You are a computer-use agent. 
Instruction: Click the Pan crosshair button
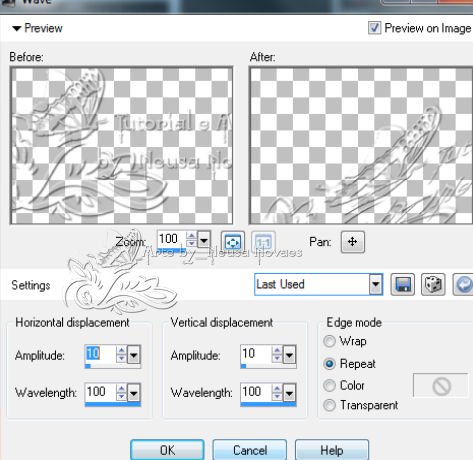tap(353, 242)
